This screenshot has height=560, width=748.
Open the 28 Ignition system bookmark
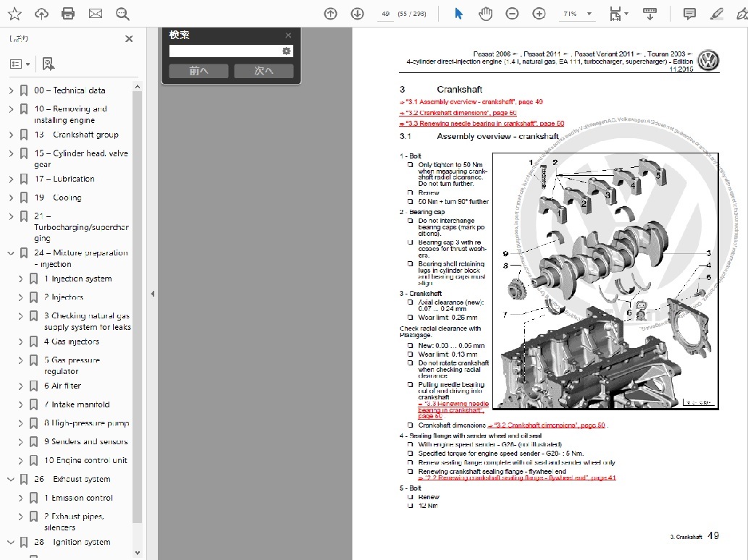pyautogui.click(x=72, y=543)
